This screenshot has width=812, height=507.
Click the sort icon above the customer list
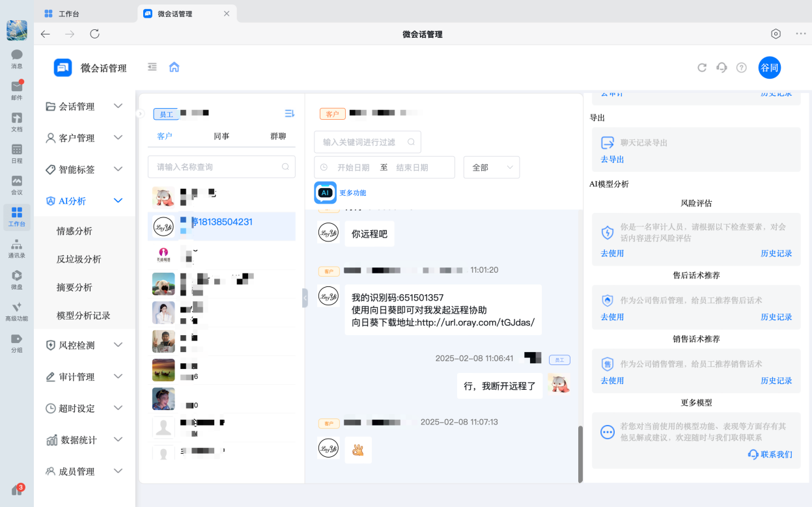click(x=289, y=113)
